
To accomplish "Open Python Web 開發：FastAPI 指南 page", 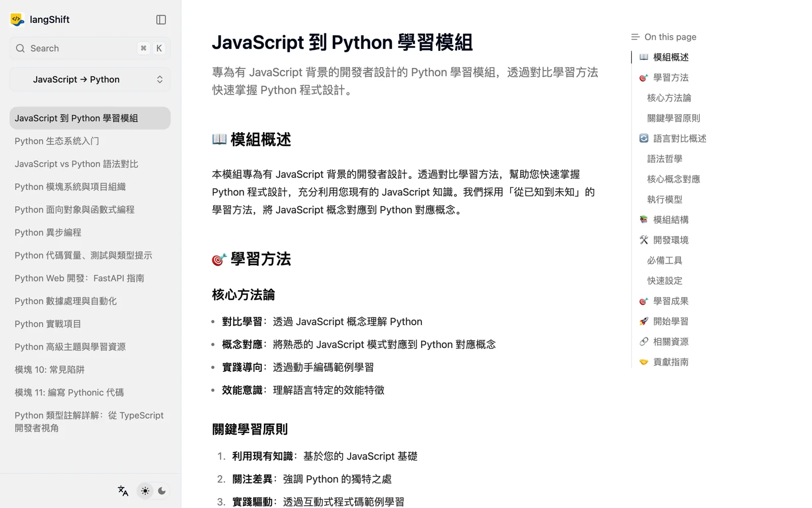I will coord(90,278).
